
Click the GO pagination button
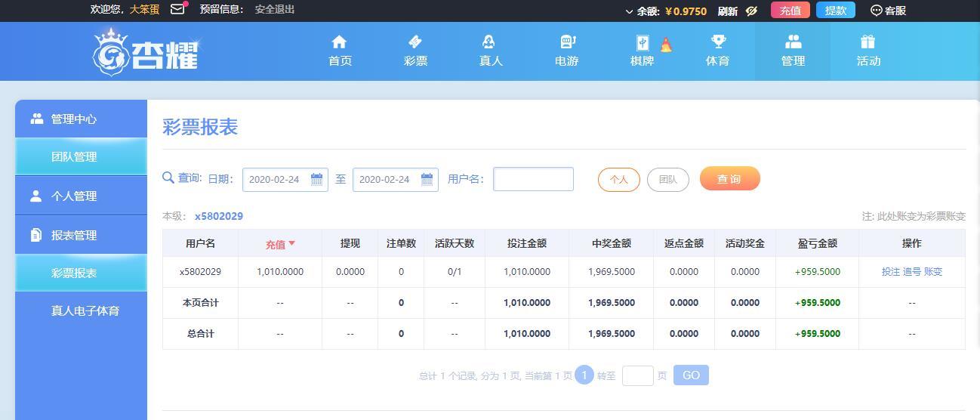click(691, 375)
